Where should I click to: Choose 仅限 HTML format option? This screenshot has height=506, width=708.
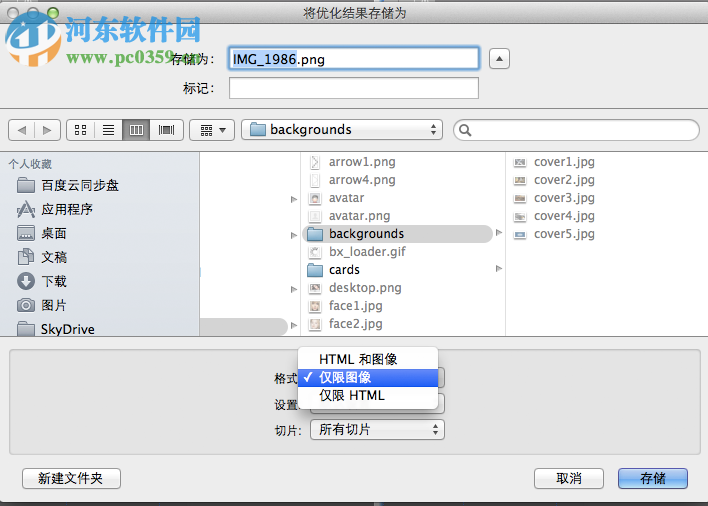coord(368,396)
